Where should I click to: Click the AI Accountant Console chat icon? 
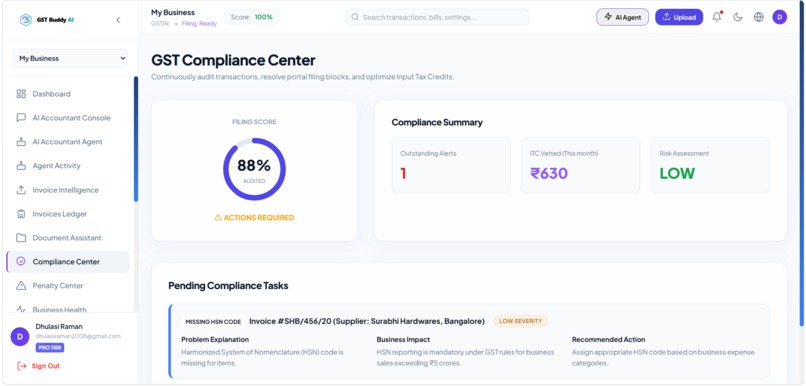coord(21,118)
